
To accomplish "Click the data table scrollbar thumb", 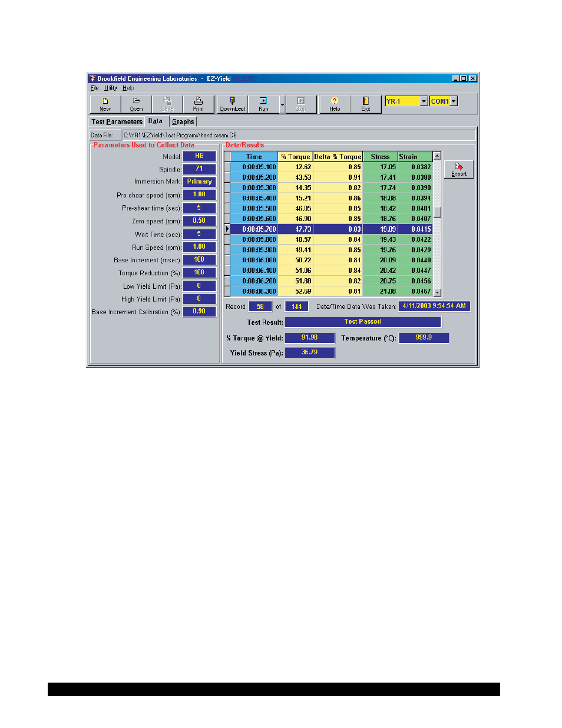I will point(437,212).
